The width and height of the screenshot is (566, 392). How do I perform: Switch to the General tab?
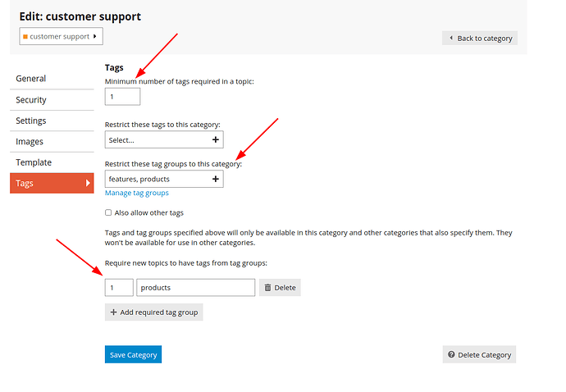point(52,79)
